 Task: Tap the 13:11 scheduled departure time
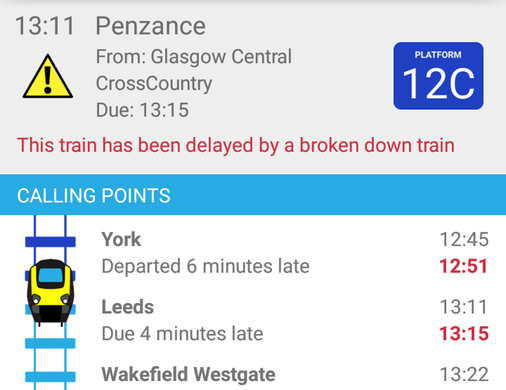[45, 26]
